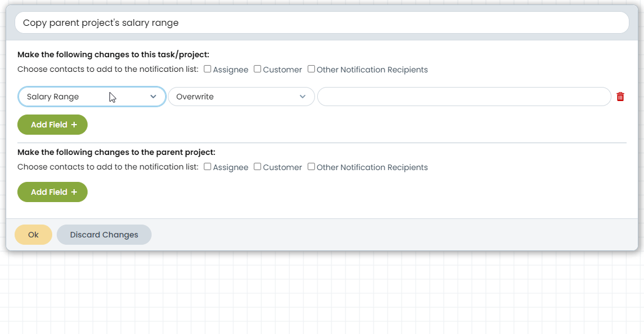Viewport: 644px width, 334px height.
Task: Delete the Salary Range row with the trash icon
Action: 620,97
